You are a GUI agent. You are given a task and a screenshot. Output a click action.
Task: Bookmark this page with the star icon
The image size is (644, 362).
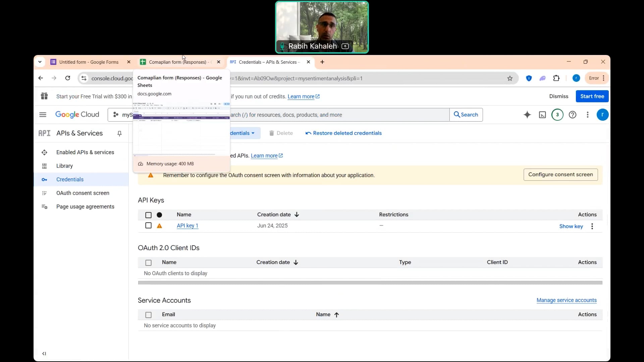(x=510, y=78)
